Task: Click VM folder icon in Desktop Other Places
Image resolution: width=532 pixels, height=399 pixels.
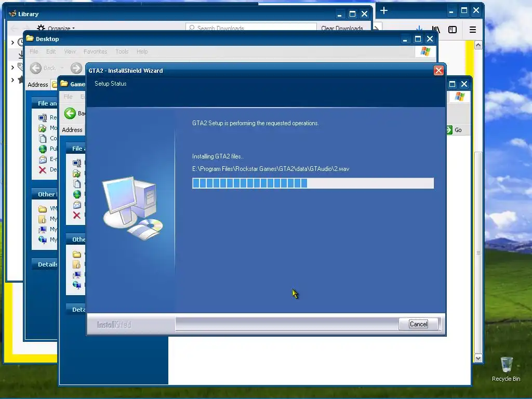Action: [43, 208]
